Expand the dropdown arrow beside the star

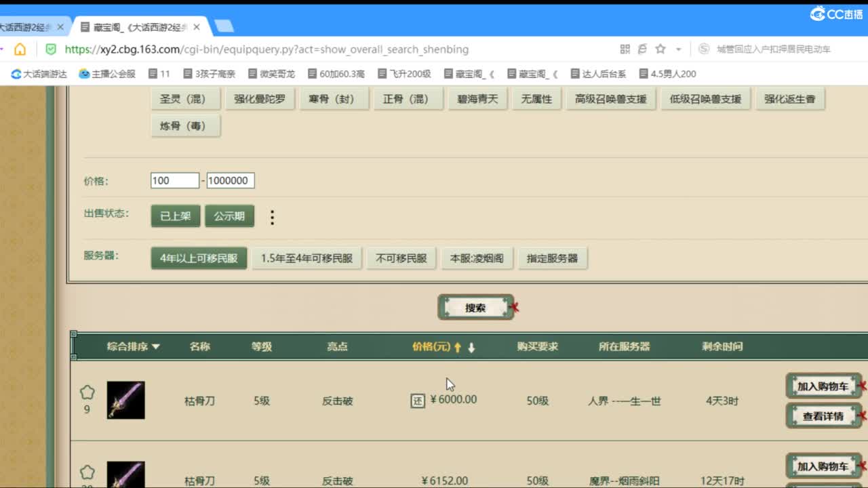[678, 49]
